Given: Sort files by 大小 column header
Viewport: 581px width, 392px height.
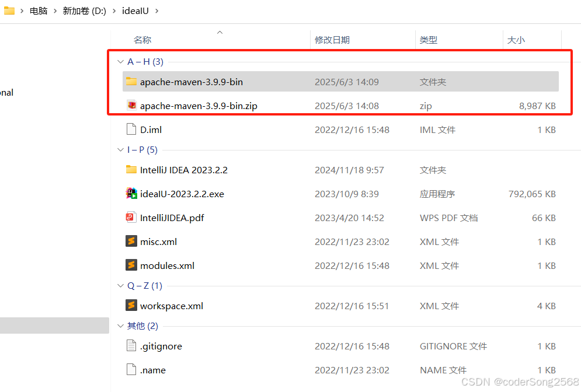Looking at the screenshot, I should click(516, 40).
